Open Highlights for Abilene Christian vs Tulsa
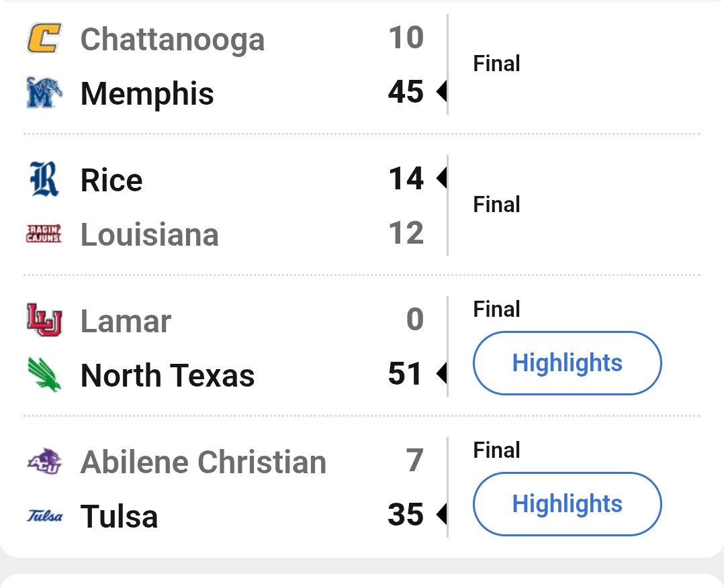The height and width of the screenshot is (588, 724). click(567, 504)
